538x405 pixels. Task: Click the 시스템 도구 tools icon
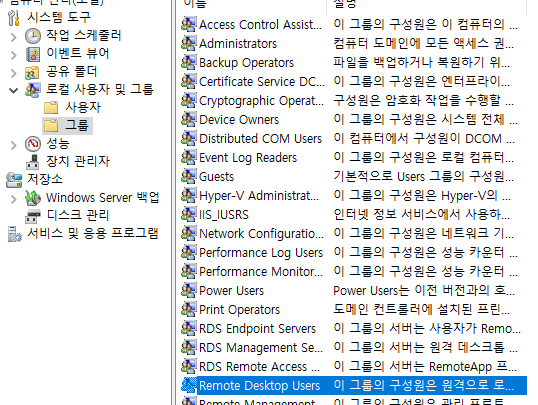click(14, 18)
